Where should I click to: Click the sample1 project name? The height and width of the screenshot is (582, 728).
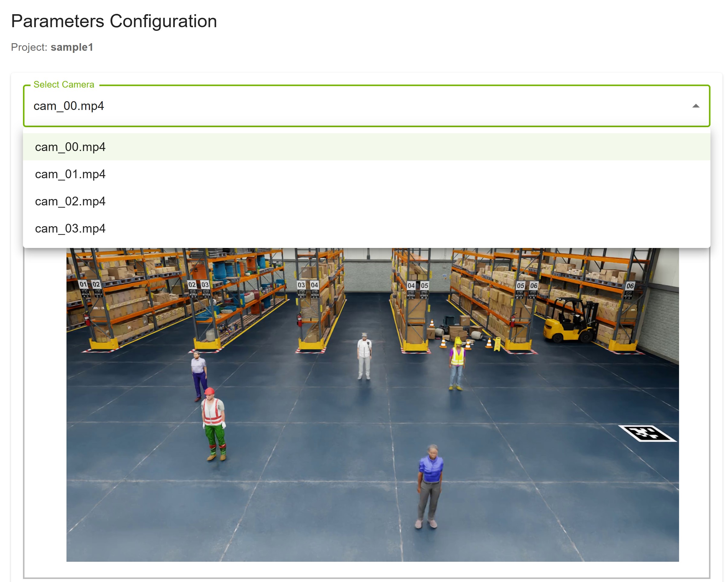72,47
